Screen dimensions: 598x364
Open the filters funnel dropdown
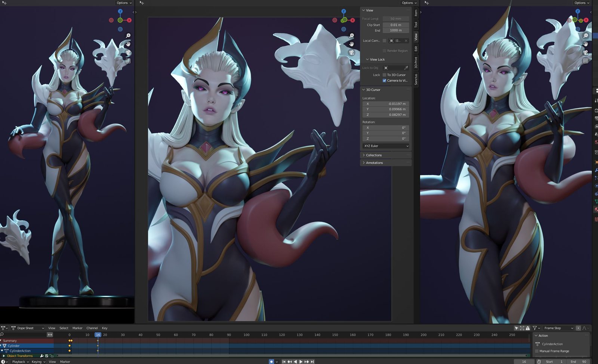click(536, 328)
